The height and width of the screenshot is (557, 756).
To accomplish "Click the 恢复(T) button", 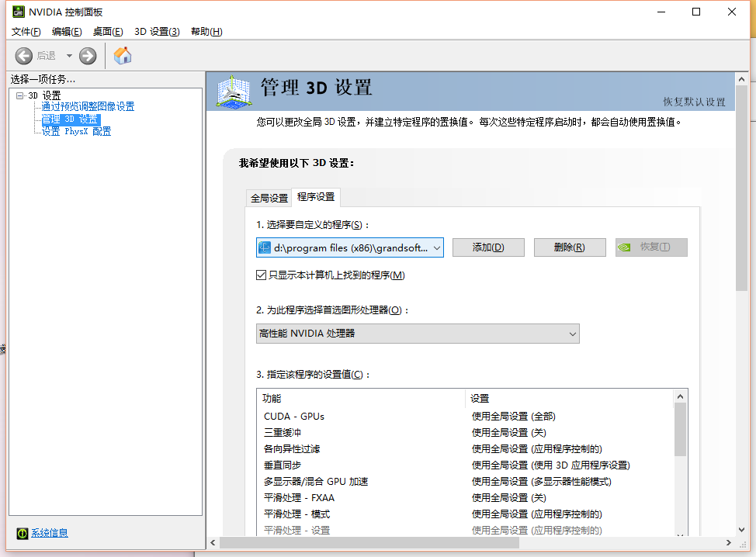I will click(651, 247).
